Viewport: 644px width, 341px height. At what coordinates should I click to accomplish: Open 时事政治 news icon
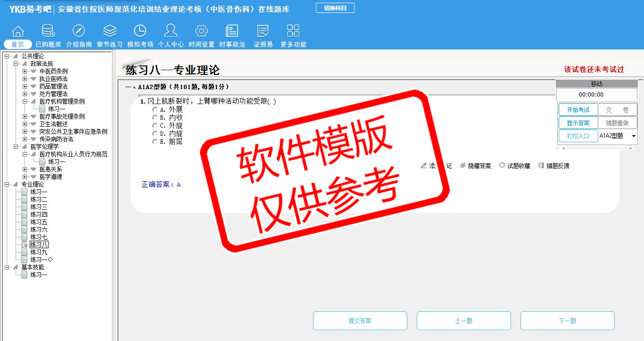click(232, 32)
